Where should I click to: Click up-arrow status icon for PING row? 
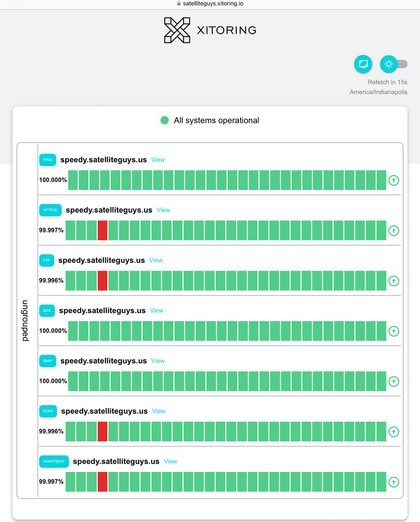click(x=394, y=180)
